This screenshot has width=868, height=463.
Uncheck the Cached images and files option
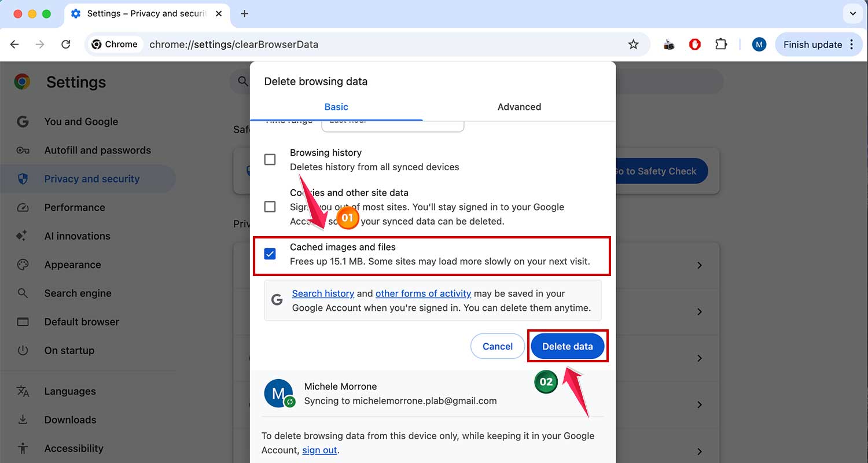[x=270, y=253]
